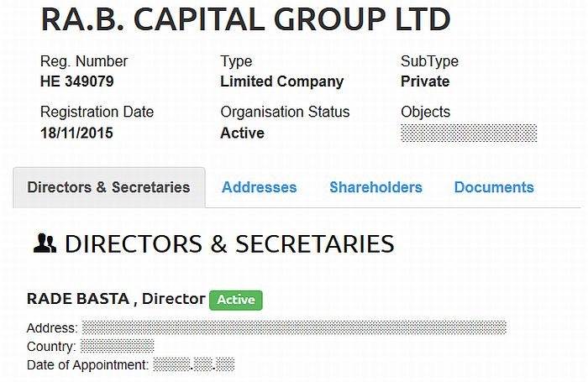The height and width of the screenshot is (382, 588).
Task: Open the Shareholders tab
Action: tap(375, 187)
